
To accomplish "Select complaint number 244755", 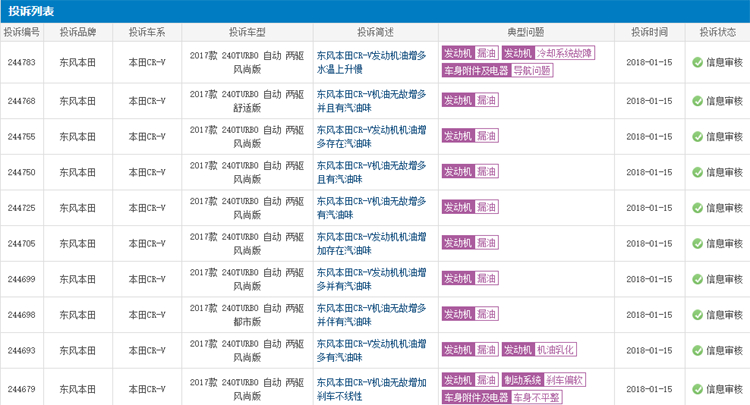I will point(22,137).
